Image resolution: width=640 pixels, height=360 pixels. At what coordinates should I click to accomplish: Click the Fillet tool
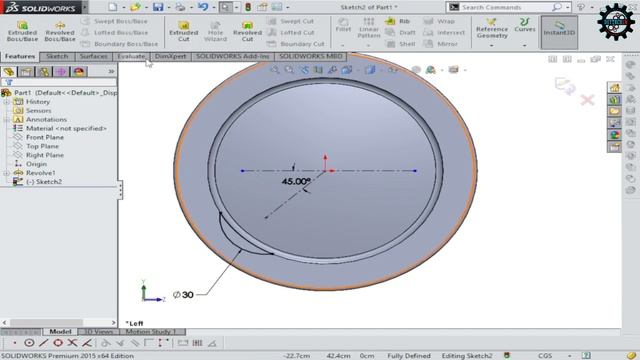point(343,25)
